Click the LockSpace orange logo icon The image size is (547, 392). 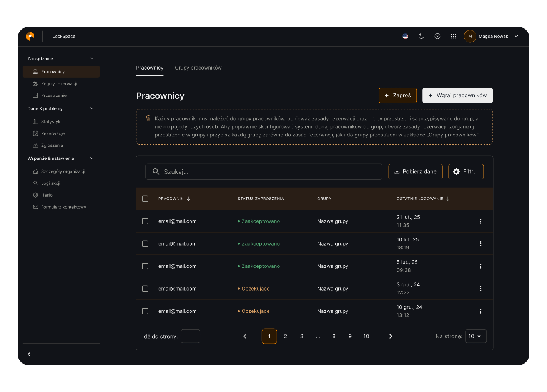pos(30,36)
